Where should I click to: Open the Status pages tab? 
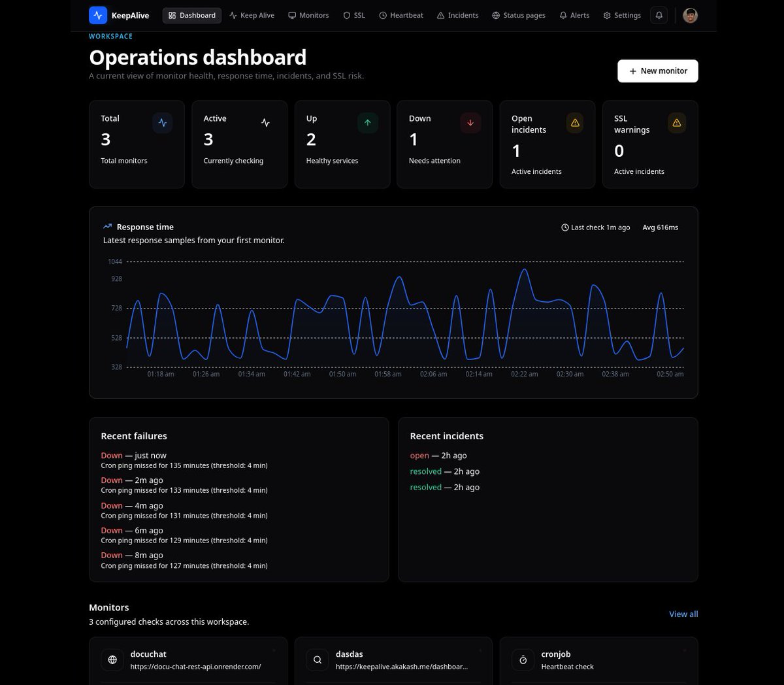click(519, 15)
